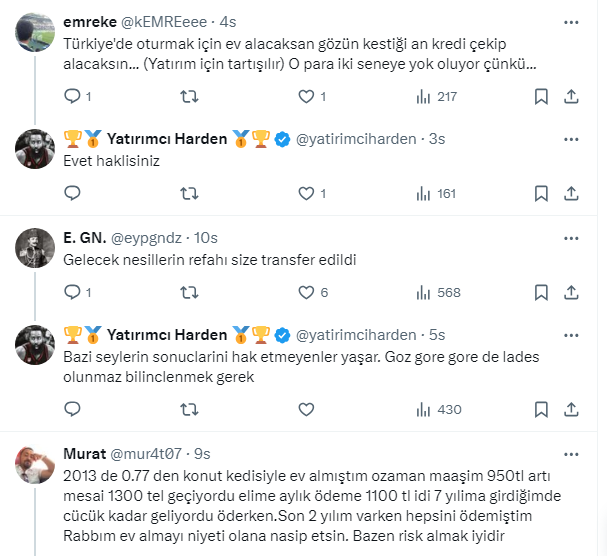Screen dimensions: 607x556
Task: Open more options on E. GN.'s tweet
Action: 571,237
